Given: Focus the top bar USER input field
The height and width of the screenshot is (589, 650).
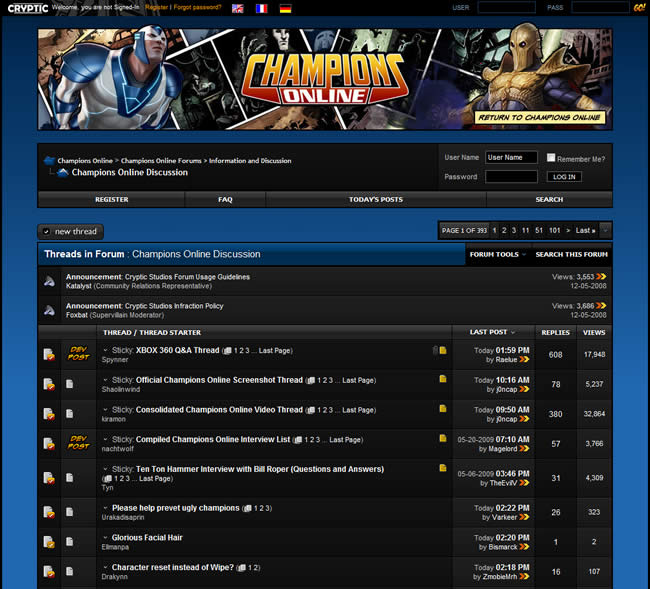Looking at the screenshot, I should point(507,7).
